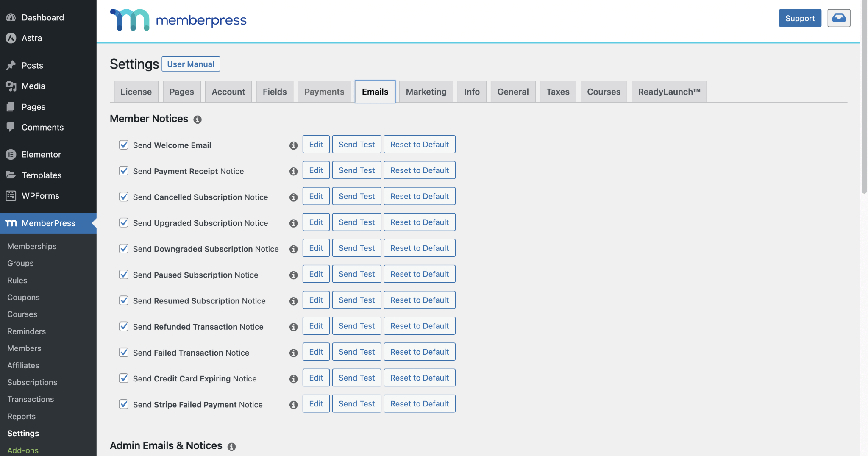
Task: Click info icon for Paused Subscription Notice
Action: pos(293,275)
